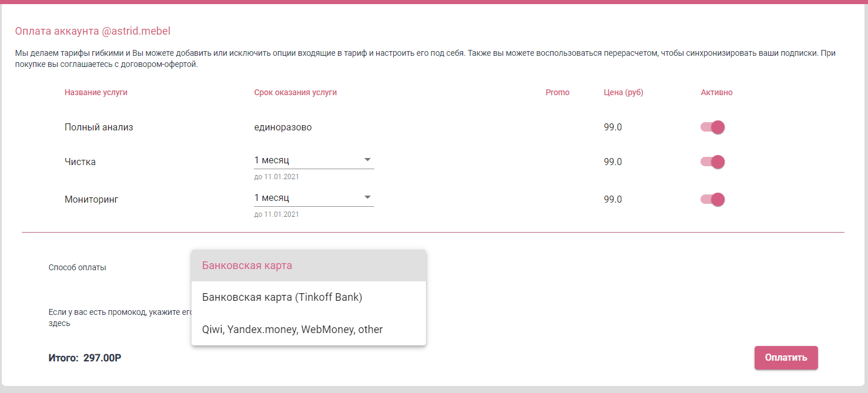
Task: Click the "Promo" column header
Action: [557, 92]
